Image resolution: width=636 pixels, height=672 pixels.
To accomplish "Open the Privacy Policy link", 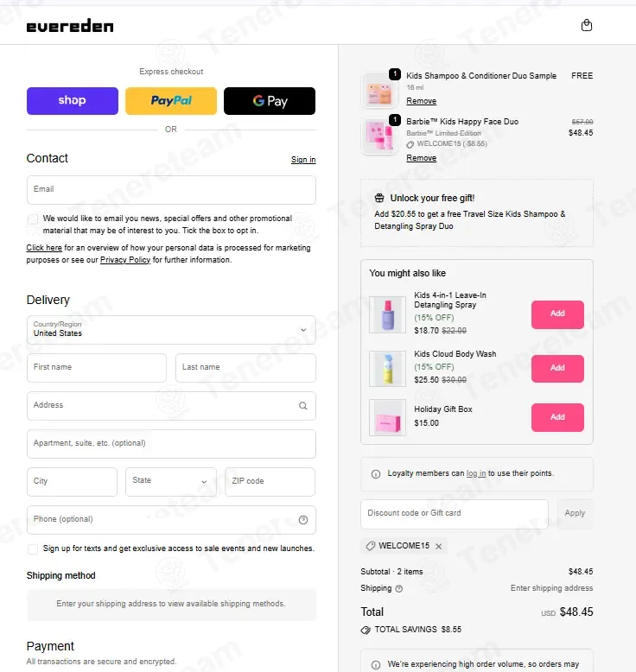I will (125, 260).
